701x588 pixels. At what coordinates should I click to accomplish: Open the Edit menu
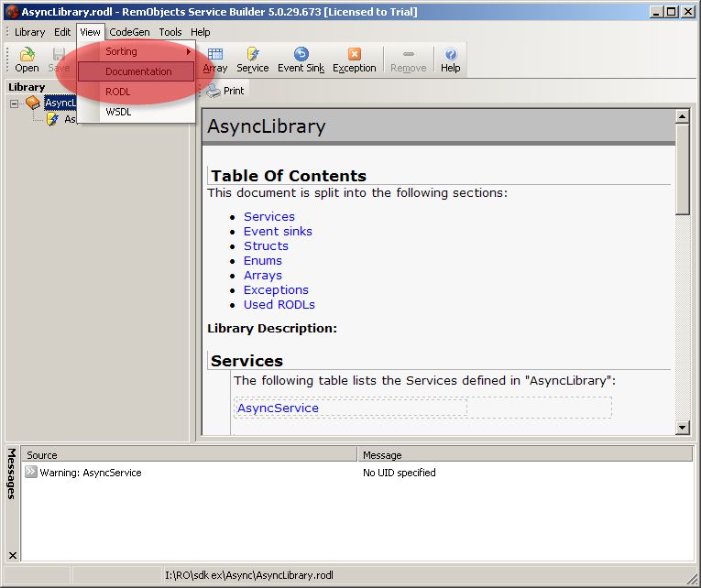(x=62, y=32)
